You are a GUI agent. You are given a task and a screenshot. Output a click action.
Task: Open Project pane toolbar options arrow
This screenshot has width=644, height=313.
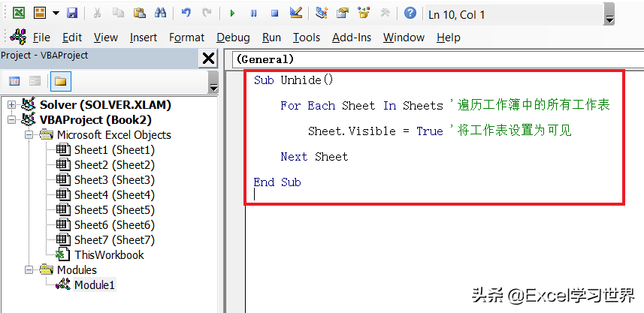tap(213, 82)
